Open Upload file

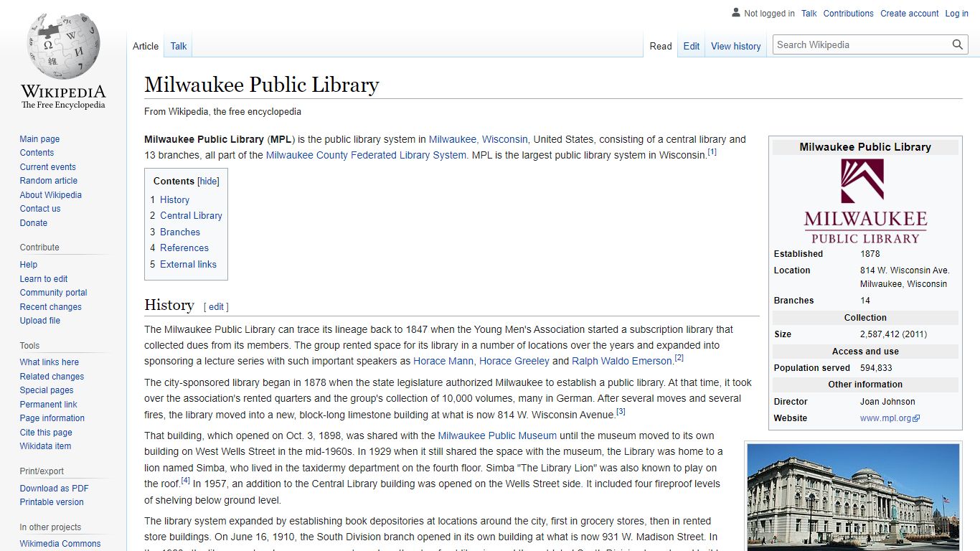click(40, 321)
